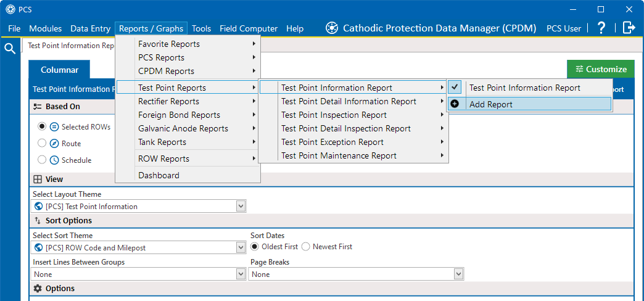
Task: Open Test Point Detail Inspection Report
Action: (353, 128)
